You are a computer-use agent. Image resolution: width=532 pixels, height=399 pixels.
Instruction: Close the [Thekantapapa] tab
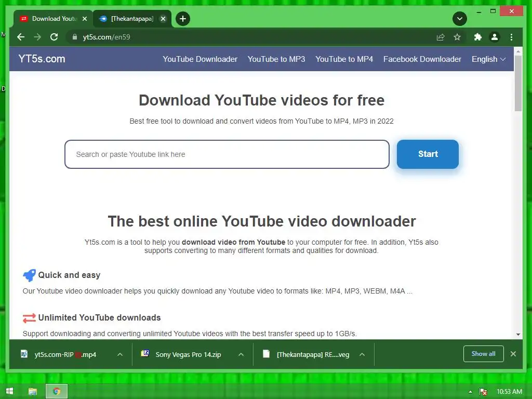coord(163,19)
